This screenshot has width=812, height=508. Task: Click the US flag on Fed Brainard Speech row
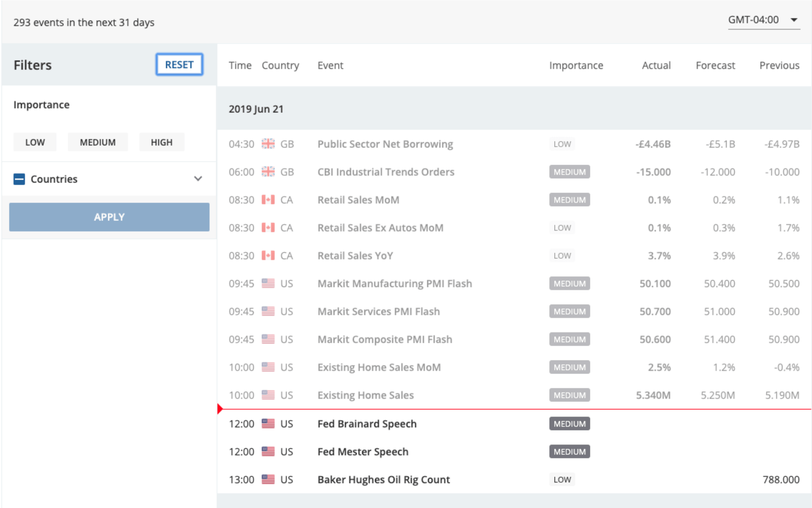click(x=268, y=423)
